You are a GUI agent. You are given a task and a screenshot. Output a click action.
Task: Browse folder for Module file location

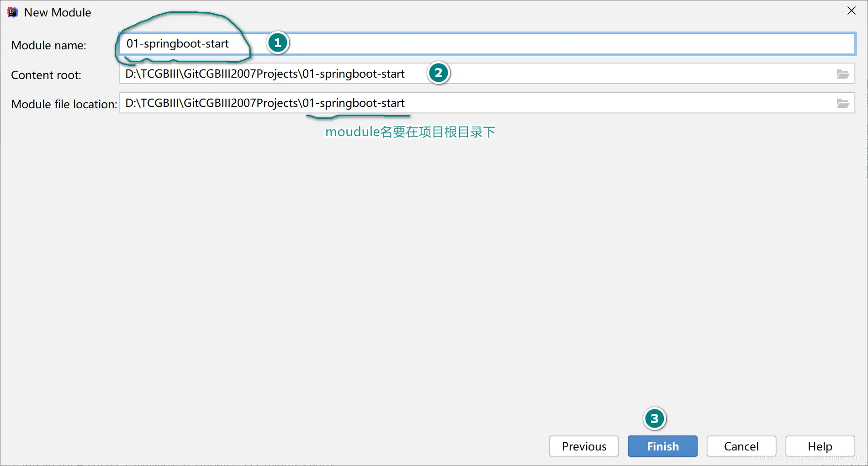click(x=843, y=103)
